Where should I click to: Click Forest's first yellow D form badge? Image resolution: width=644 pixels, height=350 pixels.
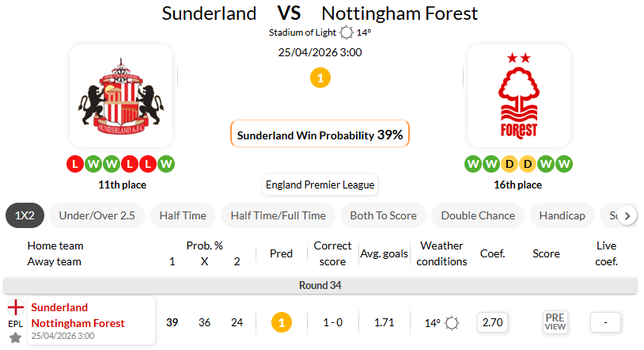pyautogui.click(x=510, y=165)
